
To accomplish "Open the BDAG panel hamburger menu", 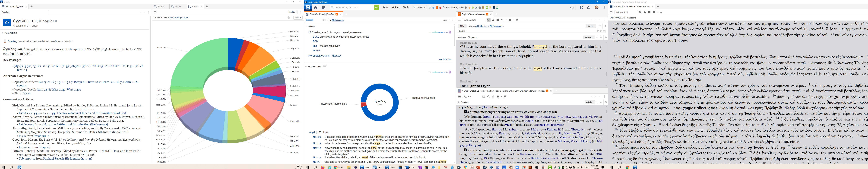I will click(459, 97).
